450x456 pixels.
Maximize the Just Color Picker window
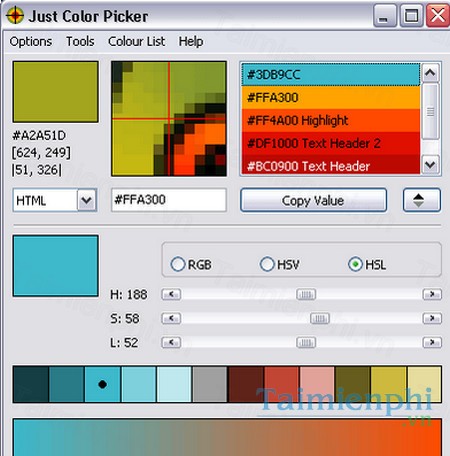411,15
